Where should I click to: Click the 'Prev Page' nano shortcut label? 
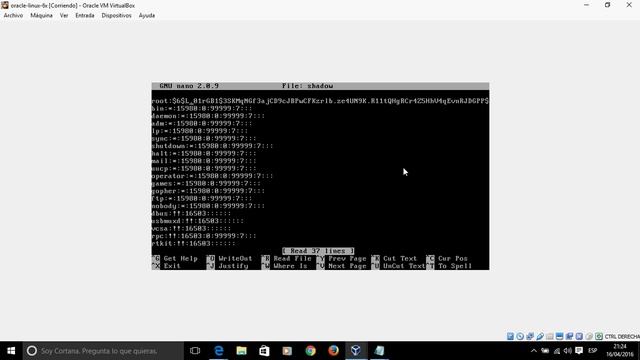click(347, 258)
